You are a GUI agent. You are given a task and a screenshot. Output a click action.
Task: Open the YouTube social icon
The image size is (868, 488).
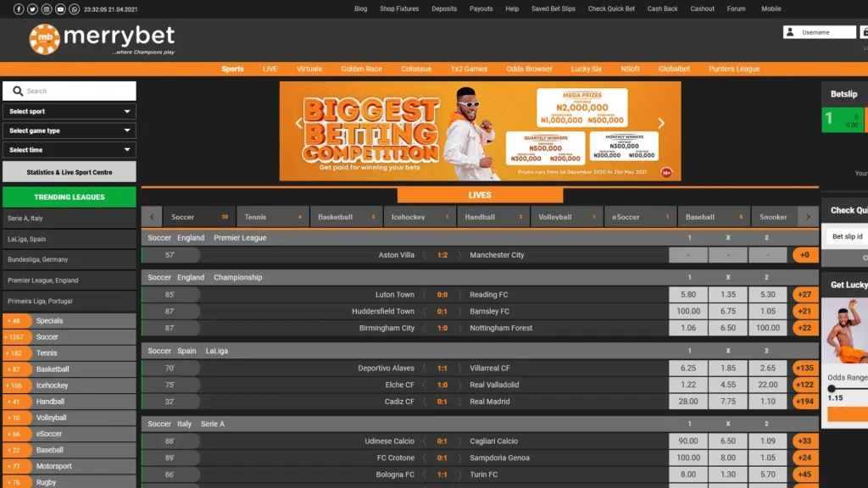click(x=60, y=9)
